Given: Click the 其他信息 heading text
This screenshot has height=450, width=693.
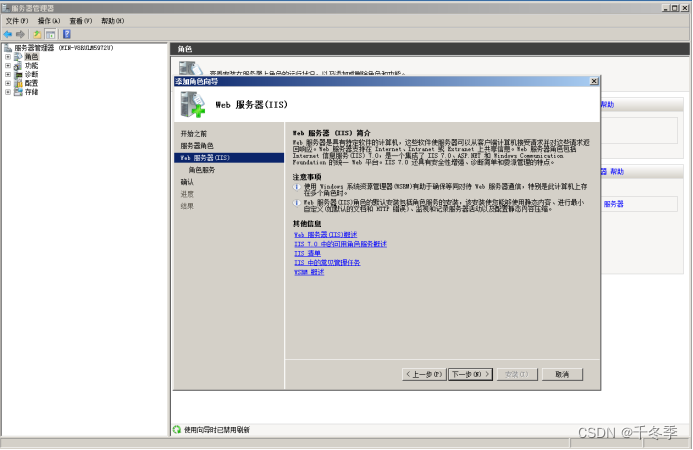Looking at the screenshot, I should [307, 223].
